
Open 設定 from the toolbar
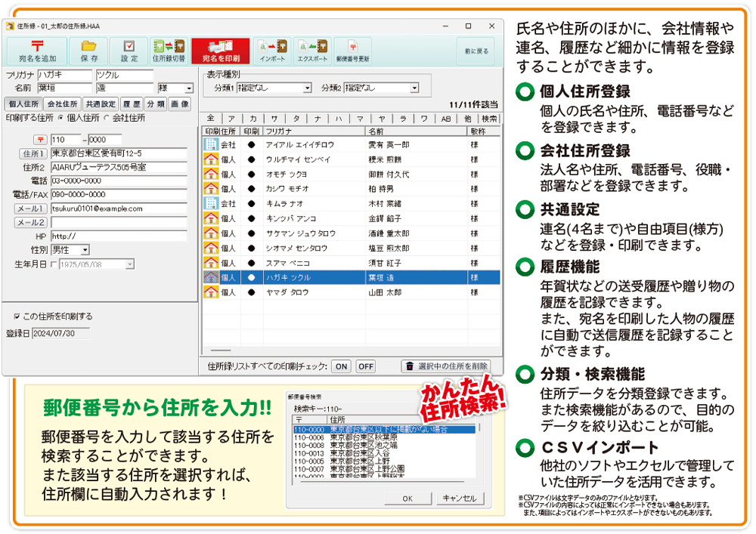tap(129, 51)
